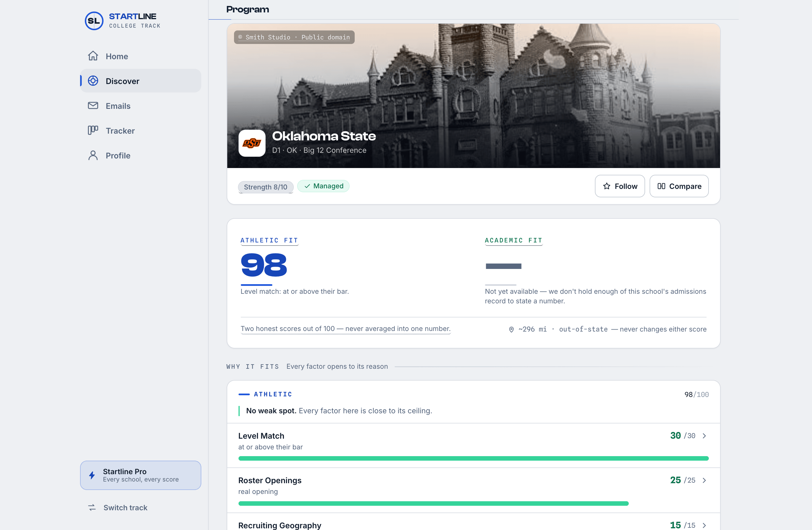Compare this program with others
812x530 pixels.
tap(679, 186)
